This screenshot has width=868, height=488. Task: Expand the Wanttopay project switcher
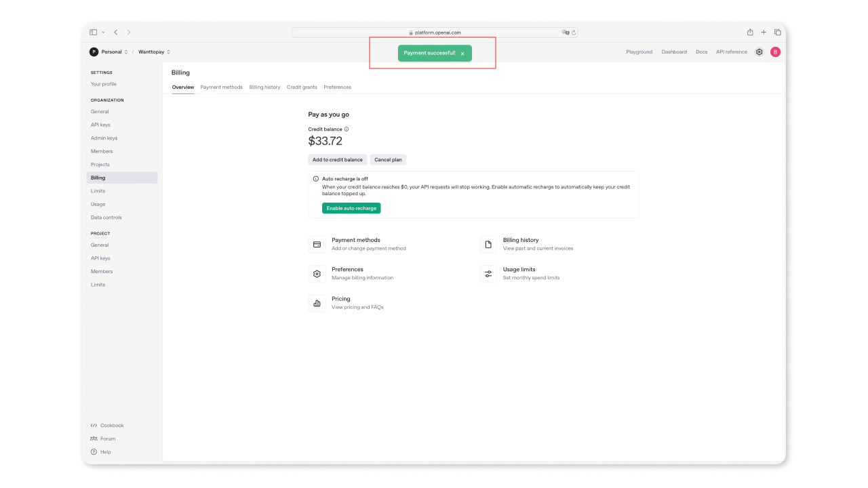[154, 52]
